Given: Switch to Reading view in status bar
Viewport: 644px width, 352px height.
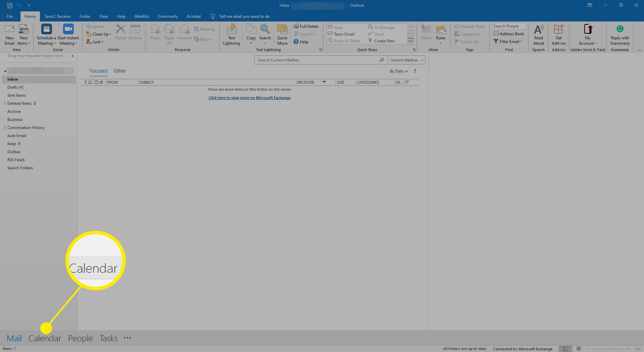Looking at the screenshot, I should coord(579,349).
